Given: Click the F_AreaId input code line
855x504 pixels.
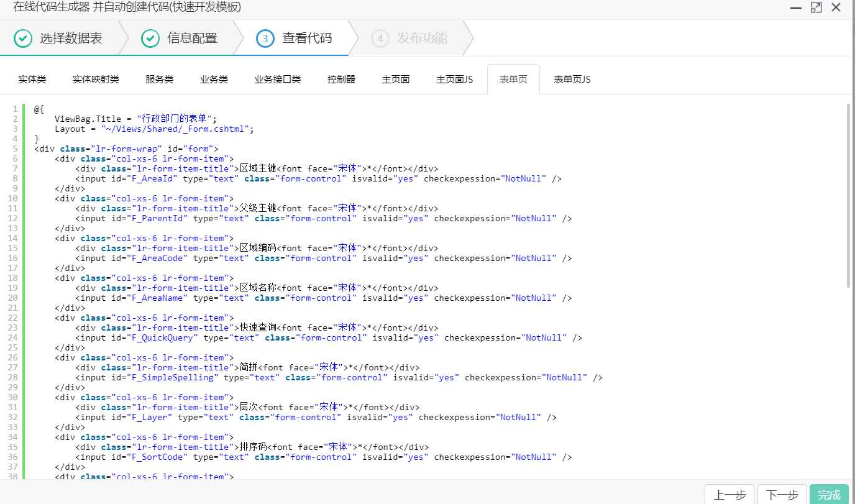Looking at the screenshot, I should [318, 178].
